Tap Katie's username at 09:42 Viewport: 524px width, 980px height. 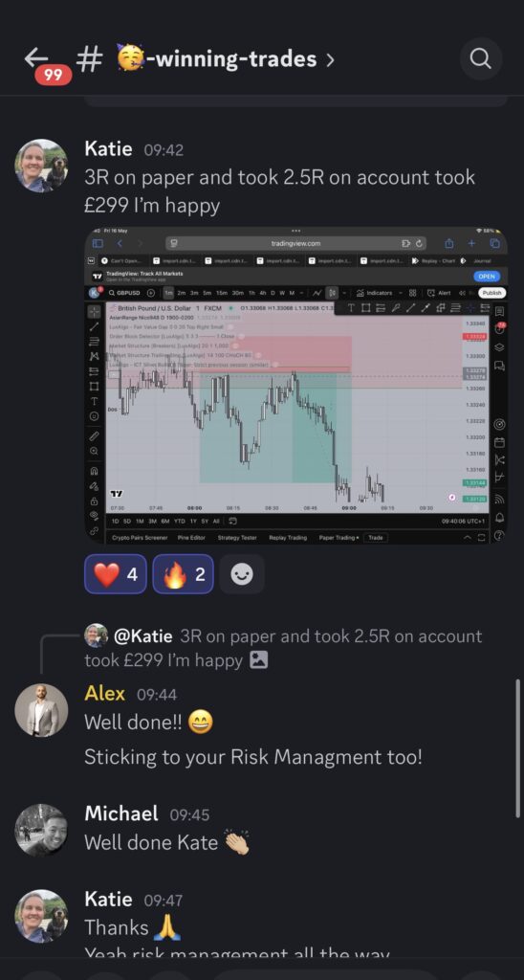(x=108, y=148)
